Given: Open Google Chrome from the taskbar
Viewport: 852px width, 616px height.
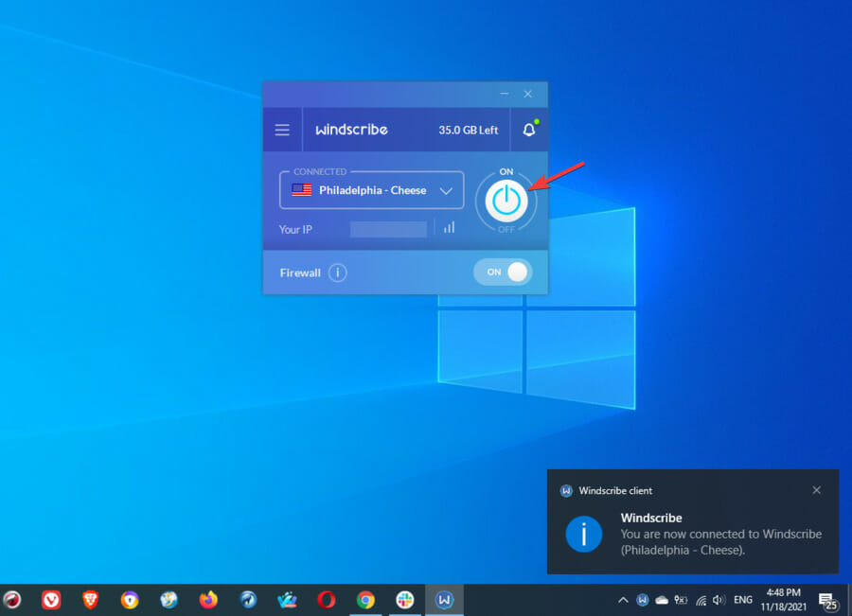Looking at the screenshot, I should point(365,599).
